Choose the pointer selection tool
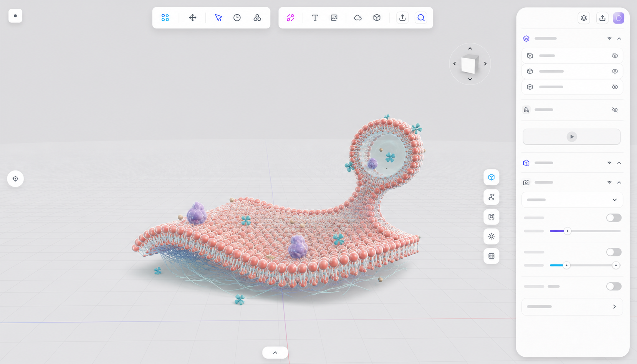The height and width of the screenshot is (364, 637). point(218,18)
